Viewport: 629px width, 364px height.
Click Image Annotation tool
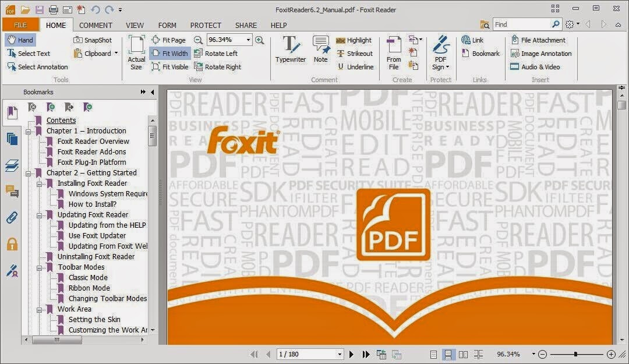pyautogui.click(x=540, y=54)
